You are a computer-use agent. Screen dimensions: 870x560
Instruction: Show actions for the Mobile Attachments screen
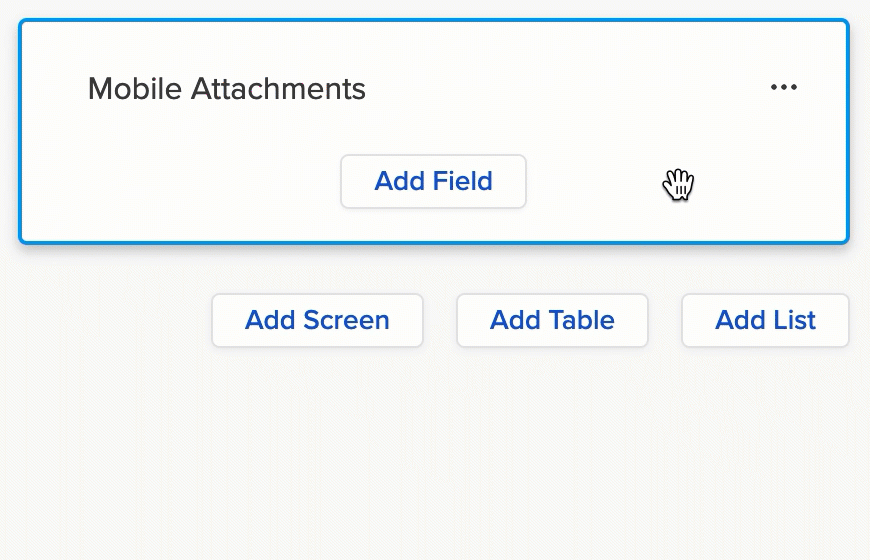pyautogui.click(x=784, y=88)
